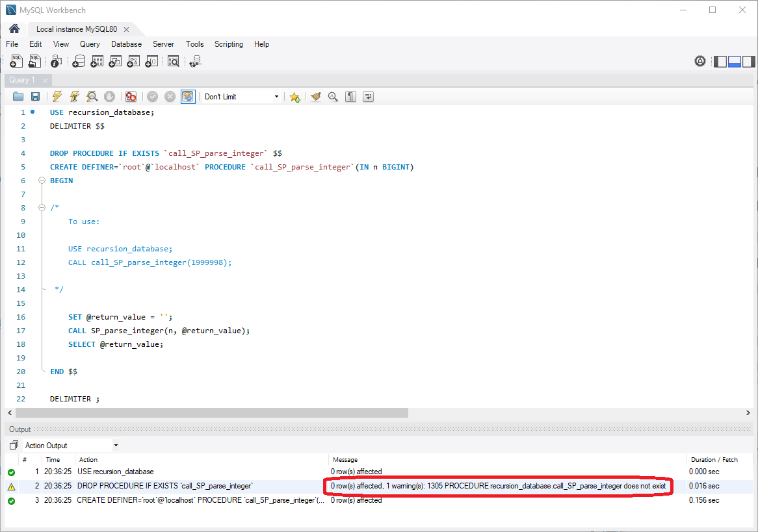Close the Local instance MySQL80 tab
758x532 pixels.
(x=126, y=29)
